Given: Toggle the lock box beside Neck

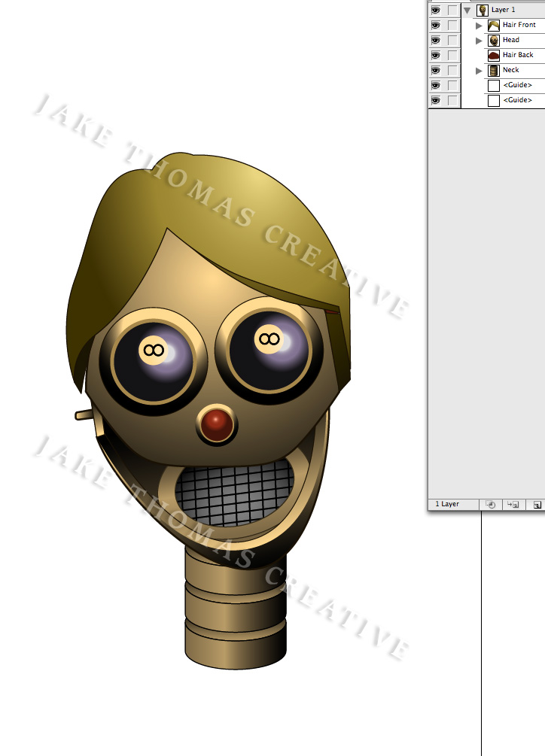Looking at the screenshot, I should pyautogui.click(x=452, y=71).
